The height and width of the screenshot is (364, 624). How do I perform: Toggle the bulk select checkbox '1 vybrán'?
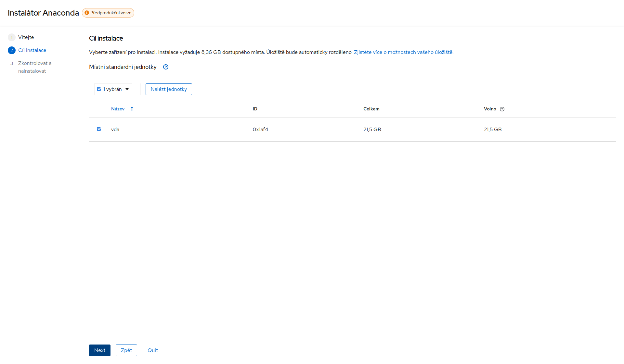[99, 89]
